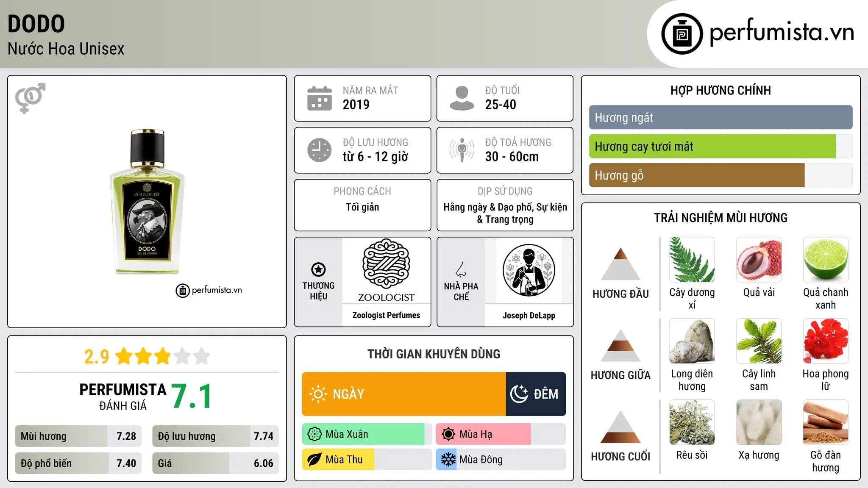Click the Hợp hương chính heading

(x=721, y=90)
